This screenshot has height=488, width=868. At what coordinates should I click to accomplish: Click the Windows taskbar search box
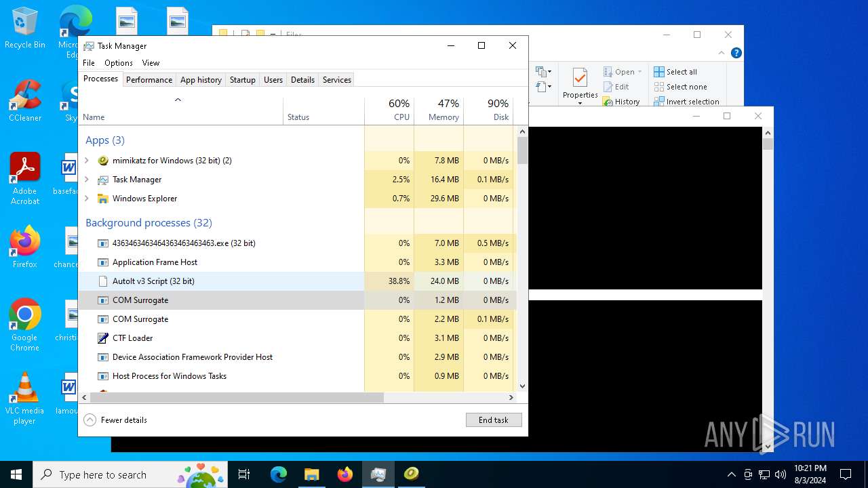pos(129,474)
